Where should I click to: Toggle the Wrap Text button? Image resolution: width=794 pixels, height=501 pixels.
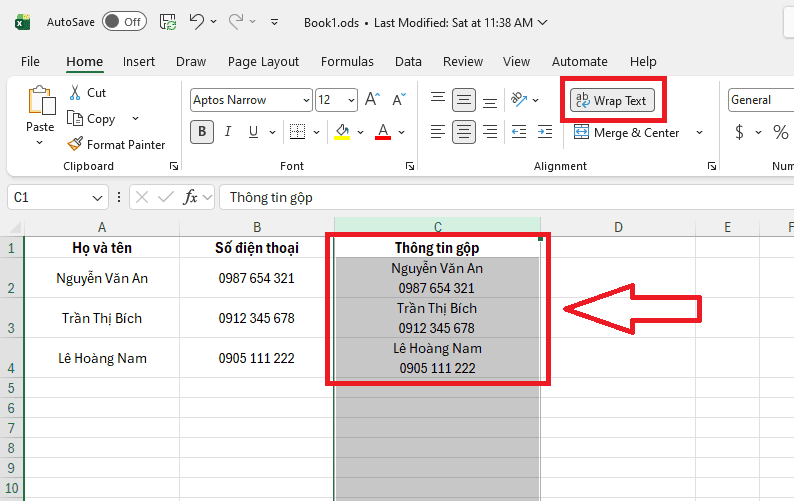[612, 100]
